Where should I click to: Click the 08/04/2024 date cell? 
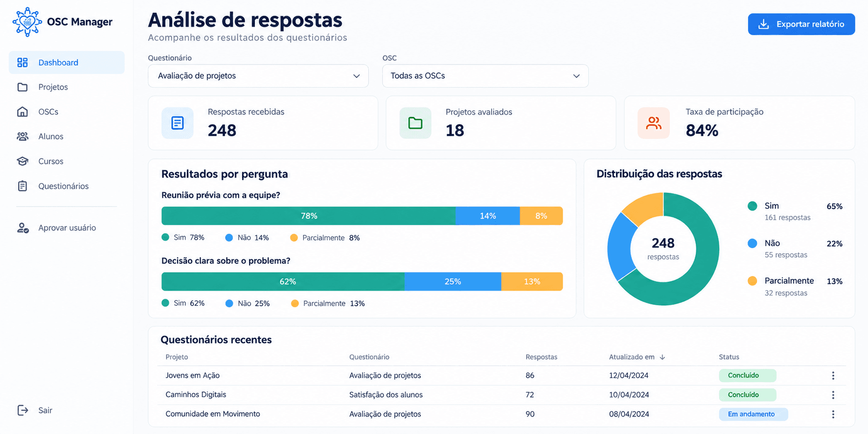point(629,414)
